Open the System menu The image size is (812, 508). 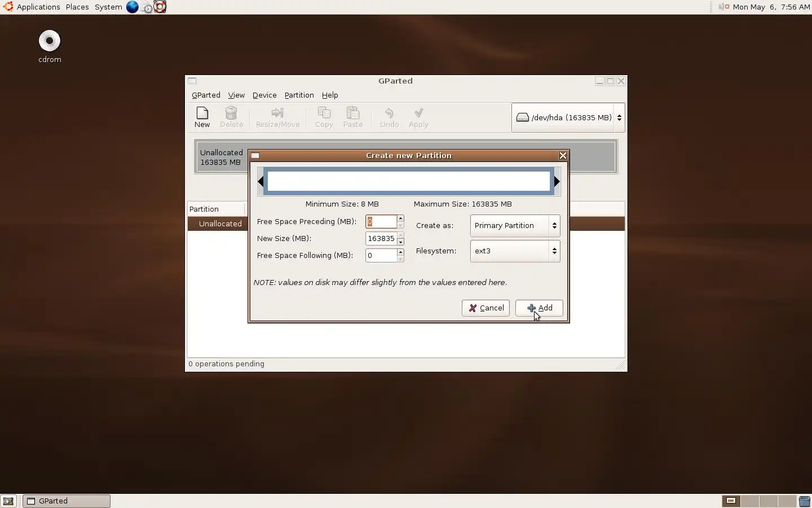pyautogui.click(x=108, y=7)
